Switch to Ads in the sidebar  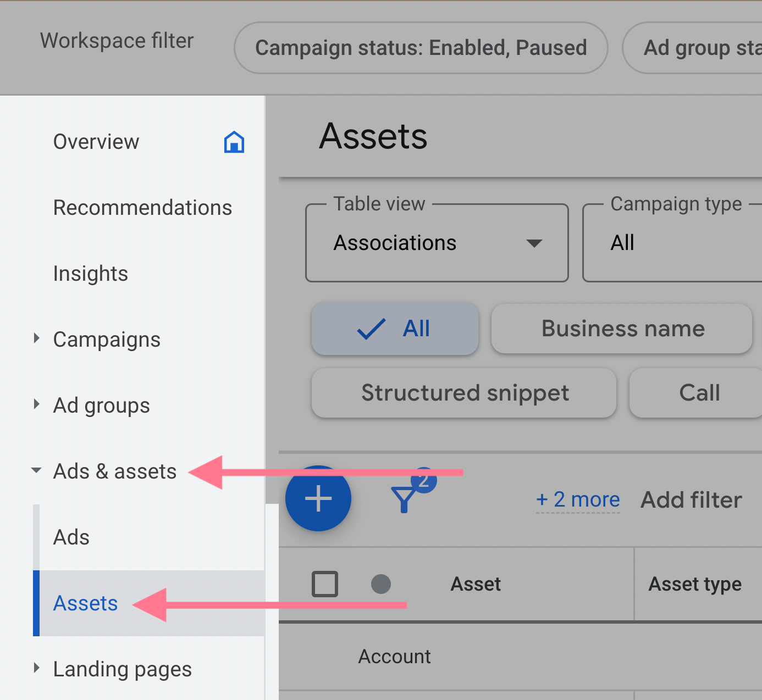pyautogui.click(x=71, y=537)
